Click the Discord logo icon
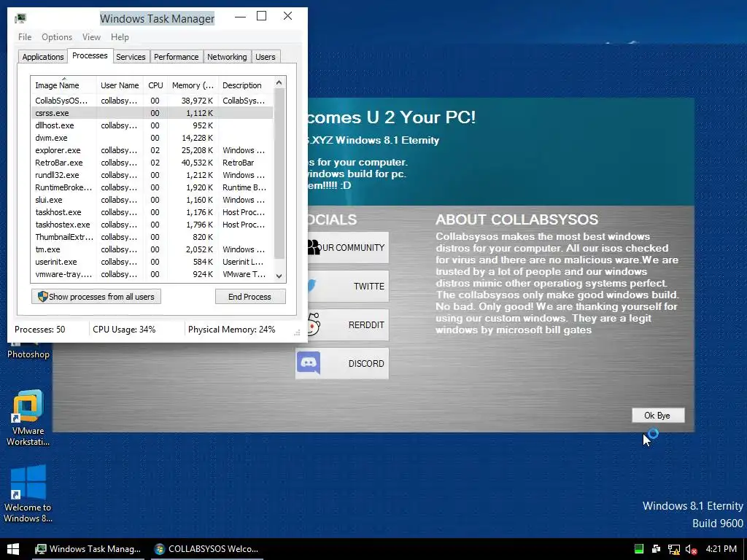Screen dimensions: 747x560 click(x=309, y=363)
